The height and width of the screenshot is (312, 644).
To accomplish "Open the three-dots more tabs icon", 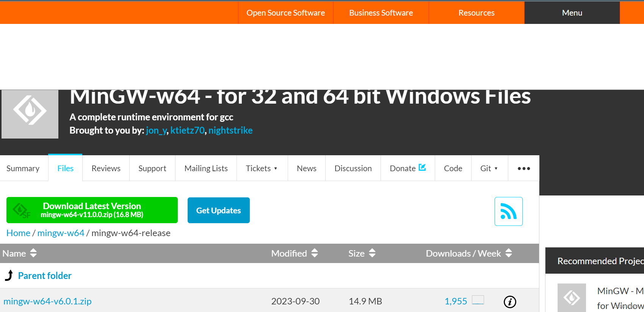I will pyautogui.click(x=524, y=168).
